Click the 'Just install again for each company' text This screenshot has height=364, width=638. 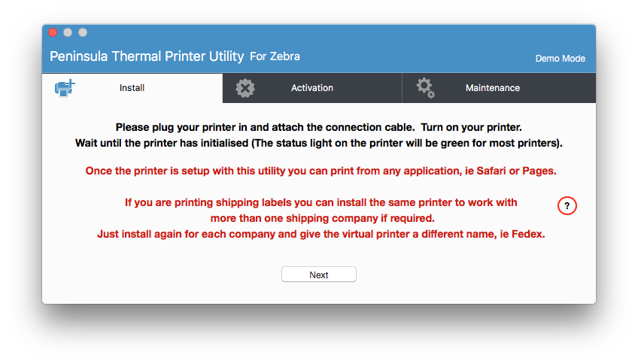[321, 234]
